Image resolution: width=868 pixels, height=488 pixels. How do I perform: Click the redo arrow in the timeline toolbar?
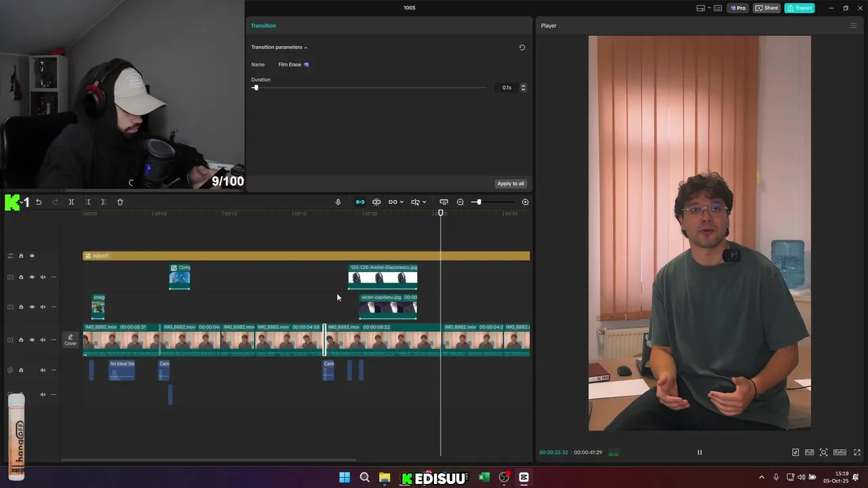click(55, 202)
